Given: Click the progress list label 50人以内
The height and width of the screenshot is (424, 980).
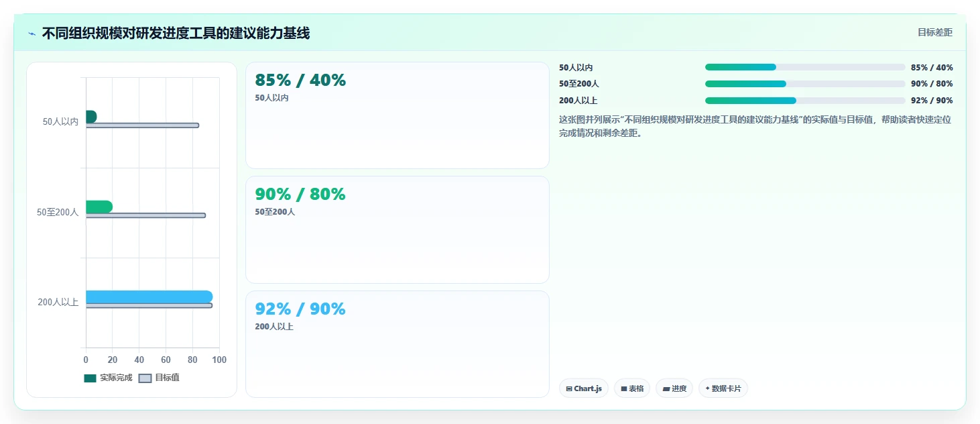Looking at the screenshot, I should pyautogui.click(x=576, y=68).
